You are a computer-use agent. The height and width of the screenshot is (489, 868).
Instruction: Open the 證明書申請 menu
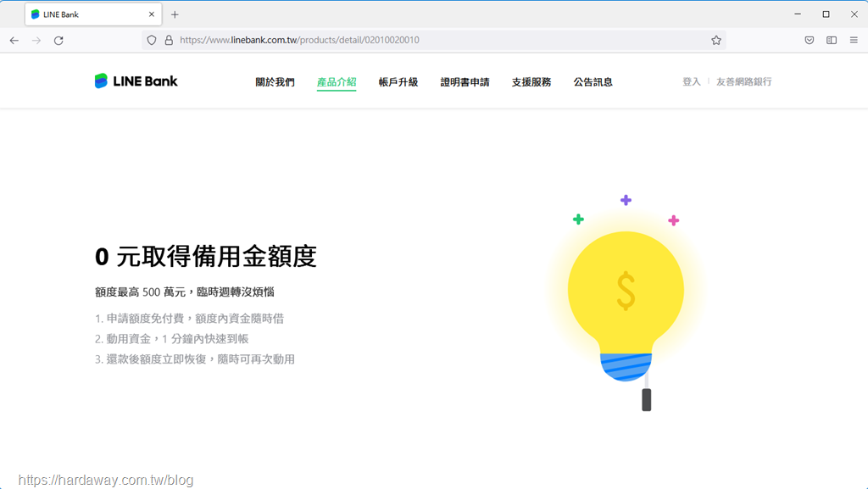465,82
